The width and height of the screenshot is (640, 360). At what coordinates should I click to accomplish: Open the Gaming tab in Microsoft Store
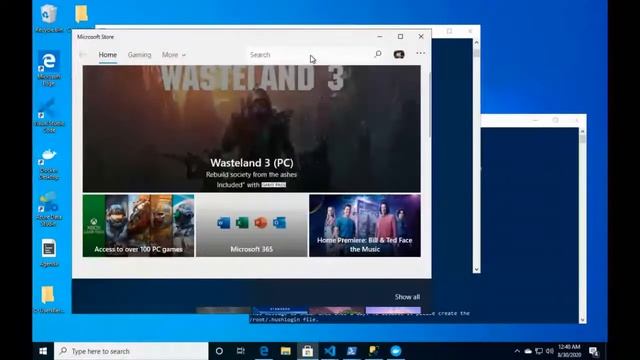(x=139, y=55)
